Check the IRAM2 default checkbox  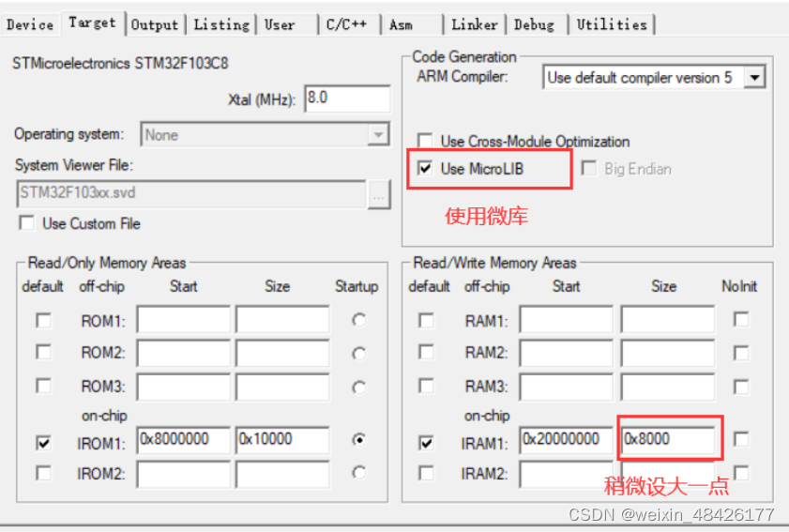click(x=426, y=473)
